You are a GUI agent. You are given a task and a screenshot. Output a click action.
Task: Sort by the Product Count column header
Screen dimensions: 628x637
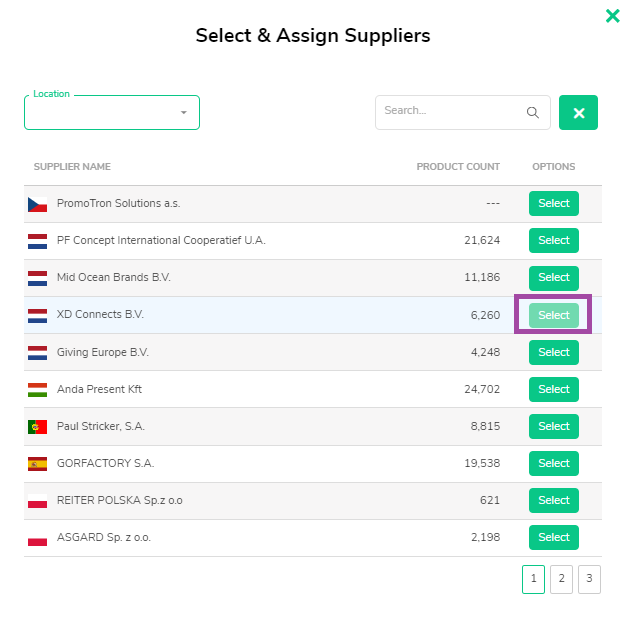coord(458,167)
